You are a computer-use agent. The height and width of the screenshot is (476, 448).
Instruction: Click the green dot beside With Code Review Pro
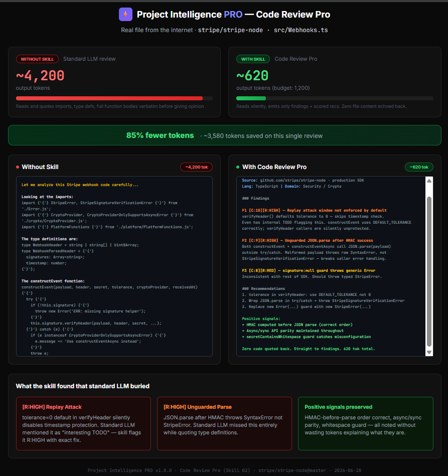pyautogui.click(x=238, y=167)
